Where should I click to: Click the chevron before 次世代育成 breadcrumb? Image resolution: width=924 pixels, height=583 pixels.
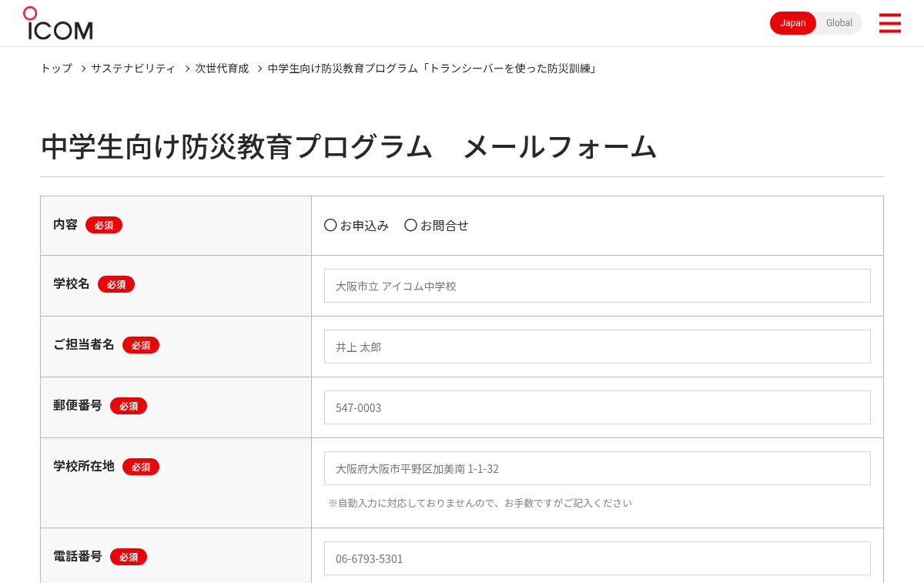(186, 69)
